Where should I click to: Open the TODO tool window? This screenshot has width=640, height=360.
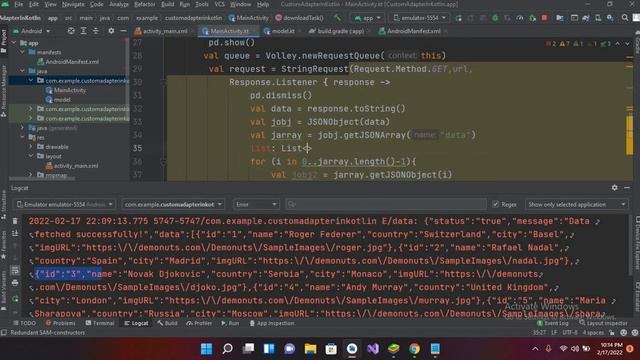coord(24,323)
